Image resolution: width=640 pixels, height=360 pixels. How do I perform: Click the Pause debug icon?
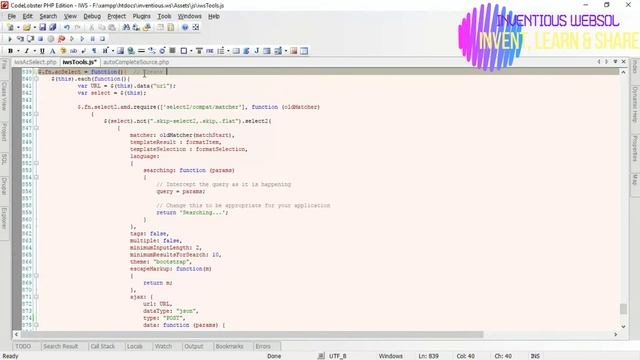[93, 39]
